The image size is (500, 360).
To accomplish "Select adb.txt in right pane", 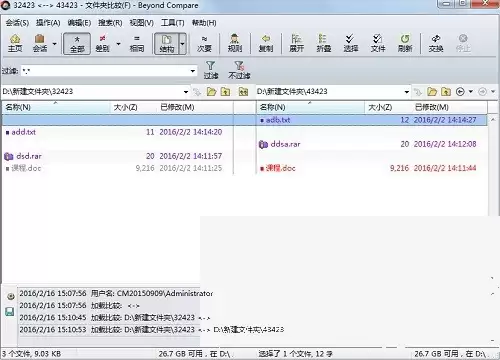I will tap(275, 120).
